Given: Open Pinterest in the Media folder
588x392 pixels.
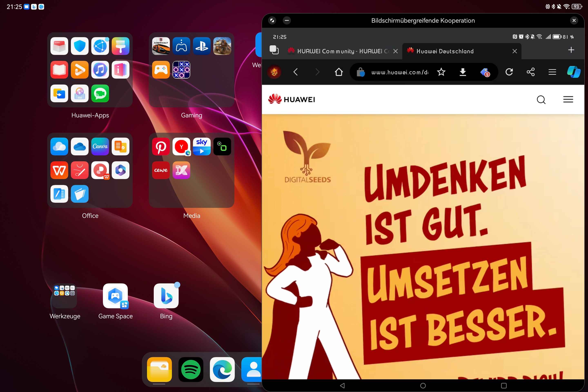Looking at the screenshot, I should 161,147.
